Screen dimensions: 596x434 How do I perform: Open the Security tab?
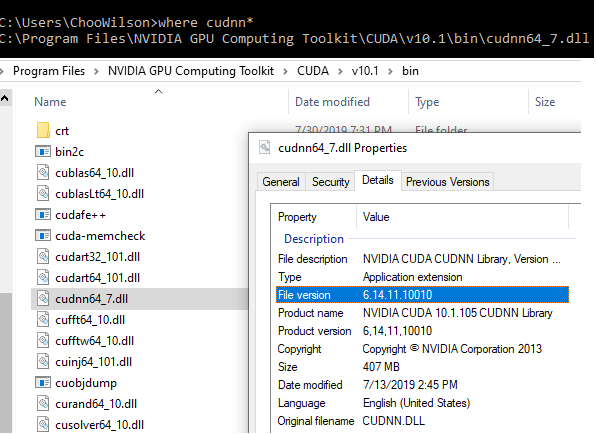click(x=330, y=182)
